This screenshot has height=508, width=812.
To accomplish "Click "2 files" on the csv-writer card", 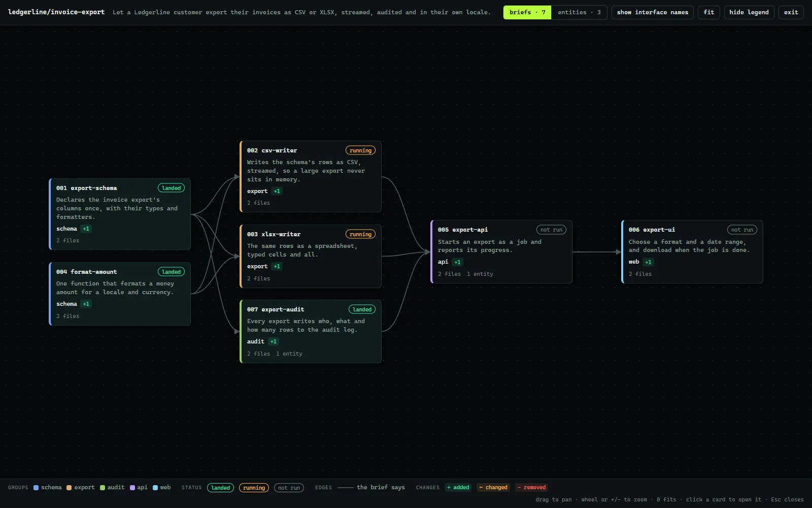I will click(x=258, y=203).
